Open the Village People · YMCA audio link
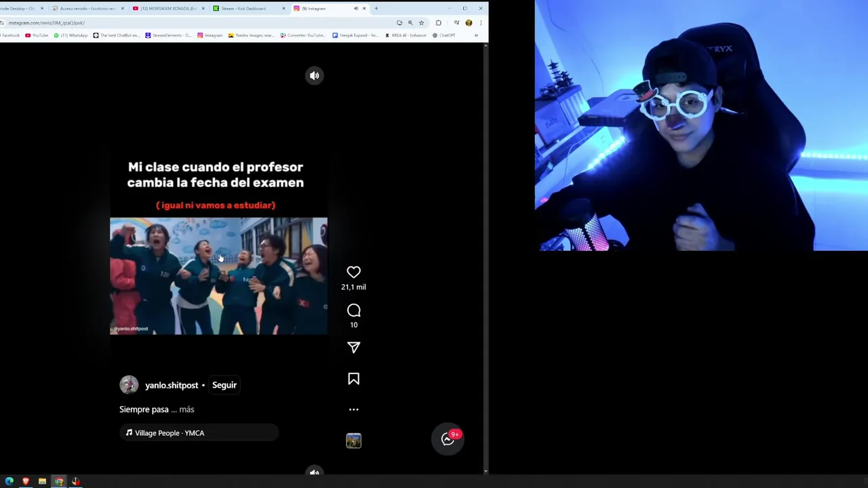The width and height of the screenshot is (868, 488). [199, 433]
